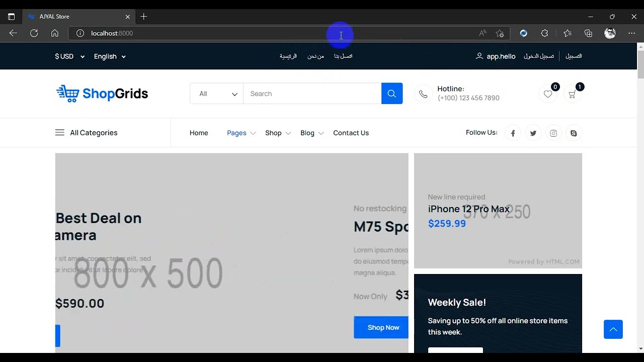
Task: Add this page to favorites star
Action: tap(500, 33)
